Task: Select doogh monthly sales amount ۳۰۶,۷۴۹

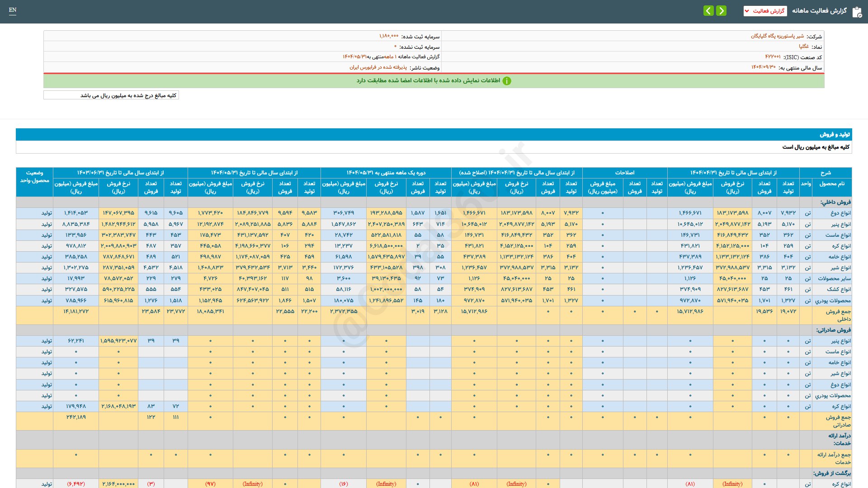Action: (344, 213)
